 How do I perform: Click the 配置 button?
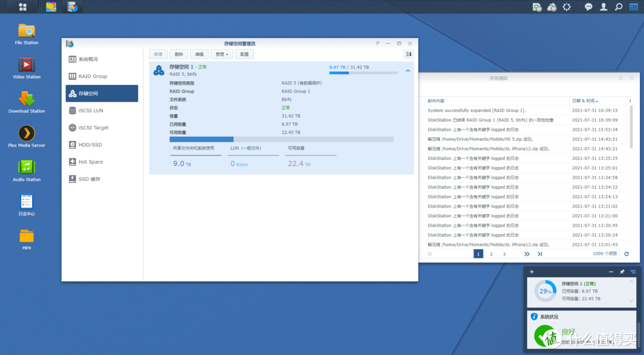[x=244, y=54]
